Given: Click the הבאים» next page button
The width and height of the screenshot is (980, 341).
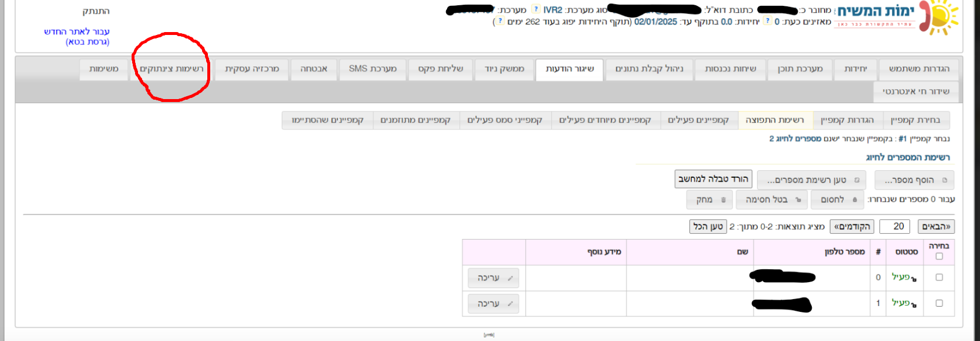Looking at the screenshot, I should 936,226.
